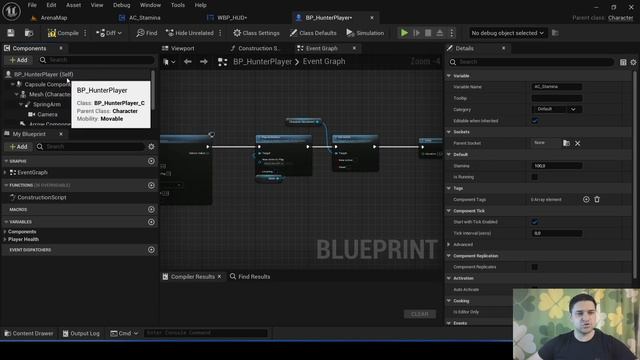Image resolution: width=640 pixels, height=360 pixels.
Task: Toggle Hide Unrelated nodes
Action: tap(189, 33)
